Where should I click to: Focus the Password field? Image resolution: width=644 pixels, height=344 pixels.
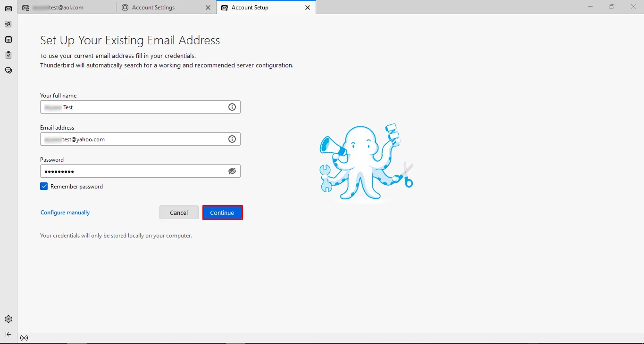pyautogui.click(x=140, y=171)
